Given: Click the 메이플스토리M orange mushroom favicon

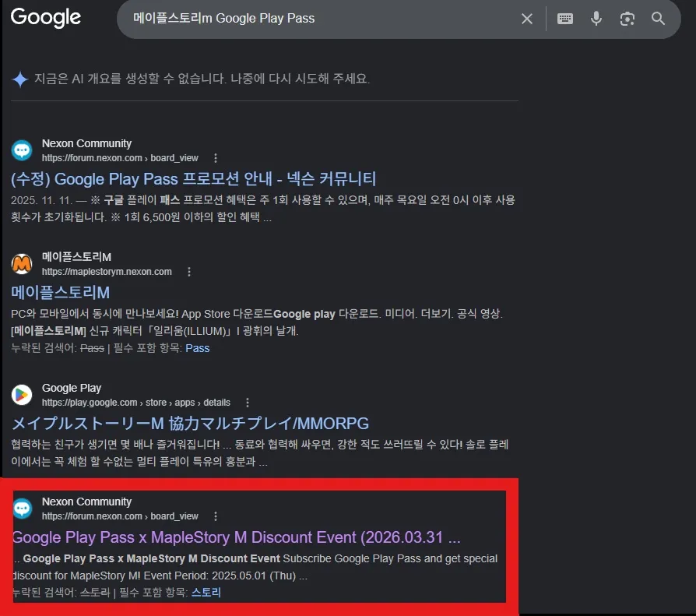Looking at the screenshot, I should (x=22, y=264).
